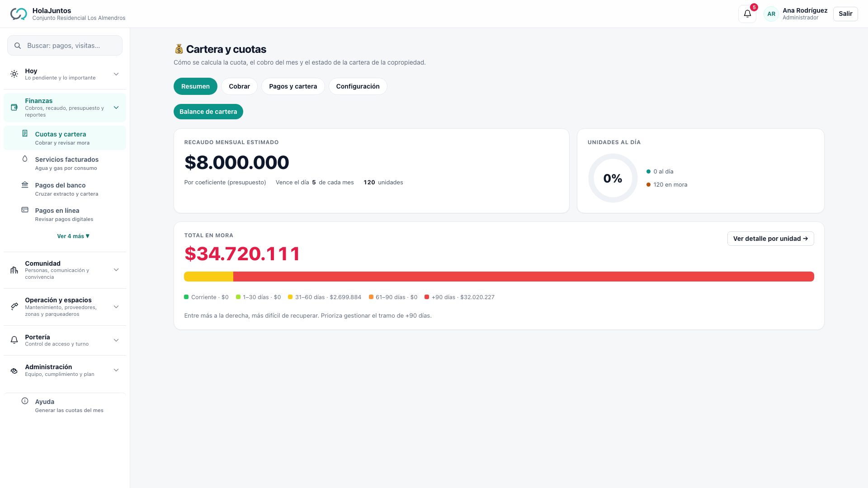Screen dimensions: 868x488
Task: Expand the Hoy section chevron
Action: (116, 74)
